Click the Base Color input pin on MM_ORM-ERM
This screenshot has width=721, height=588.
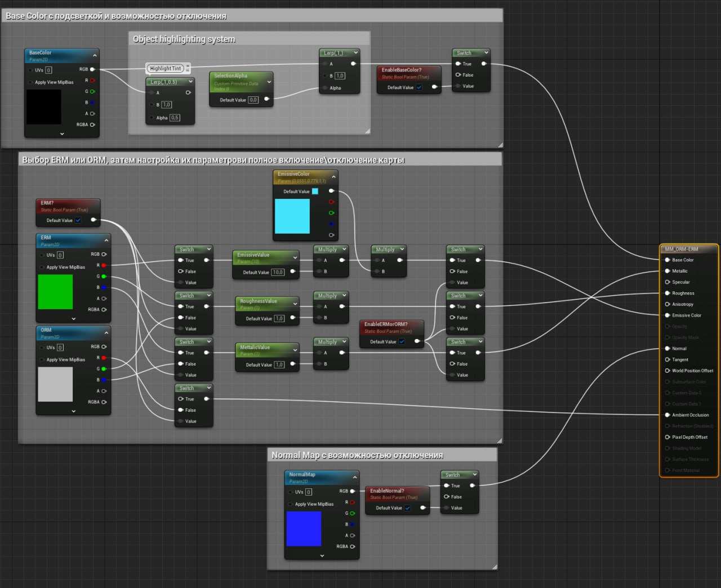(667, 260)
